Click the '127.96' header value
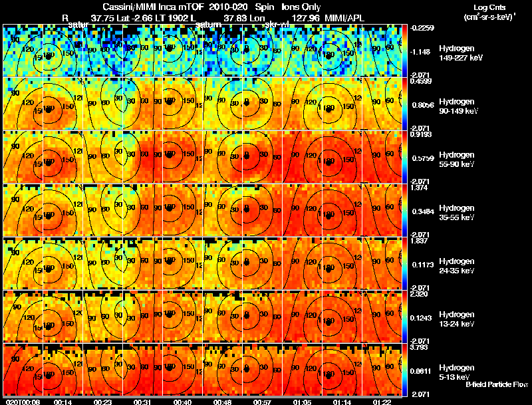Screen dimensions: 532x405 pos(306,18)
